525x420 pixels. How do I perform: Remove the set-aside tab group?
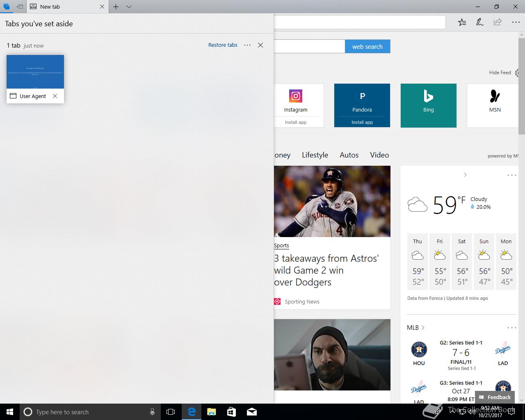[260, 45]
